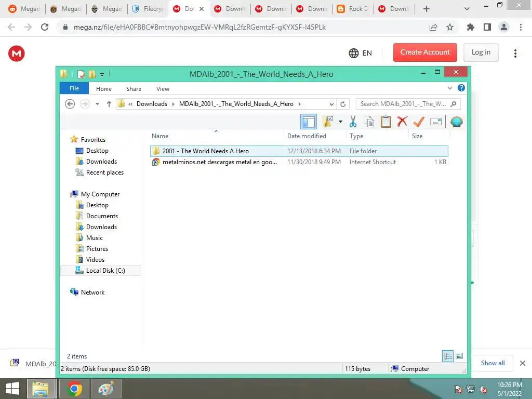This screenshot has width=532, height=399.
Task: Expand the folder options dropdown arrow
Action: point(340,122)
